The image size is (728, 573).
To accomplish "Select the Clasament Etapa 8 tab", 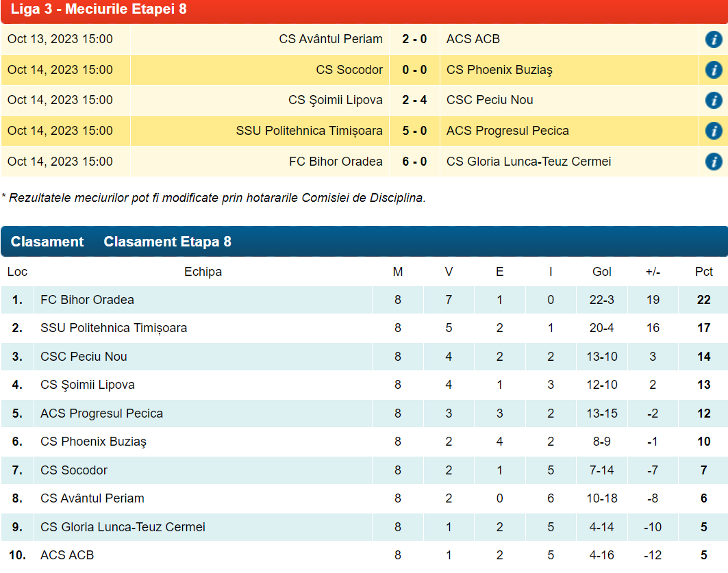I will click(x=167, y=242).
